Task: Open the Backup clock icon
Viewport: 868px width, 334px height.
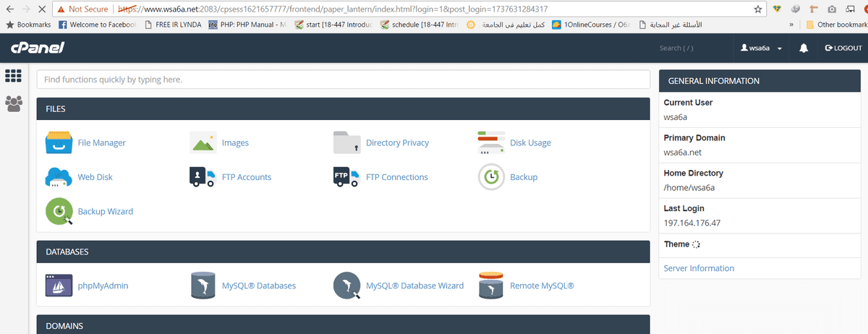Action: point(491,176)
